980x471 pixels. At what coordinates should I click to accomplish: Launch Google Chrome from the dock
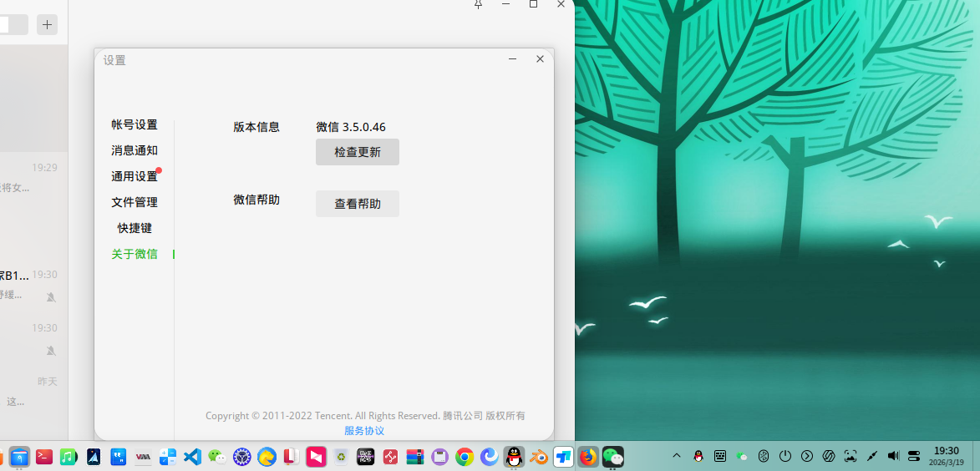[465, 458]
